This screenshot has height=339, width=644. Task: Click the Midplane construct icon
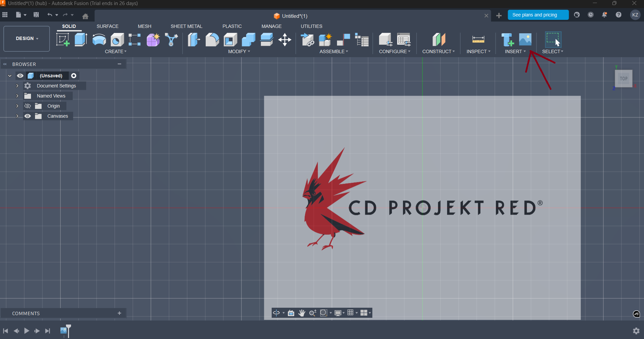point(439,40)
